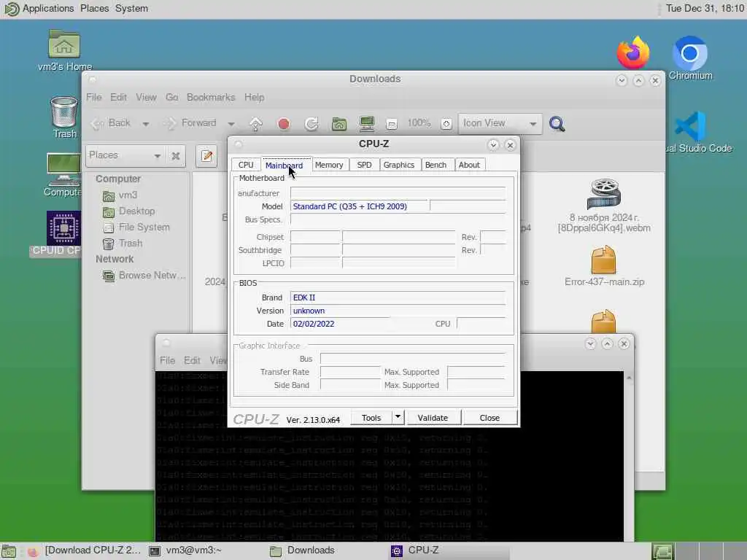Open View menu in Downloads window
Viewport: 747px width, 560px height.
coord(146,97)
